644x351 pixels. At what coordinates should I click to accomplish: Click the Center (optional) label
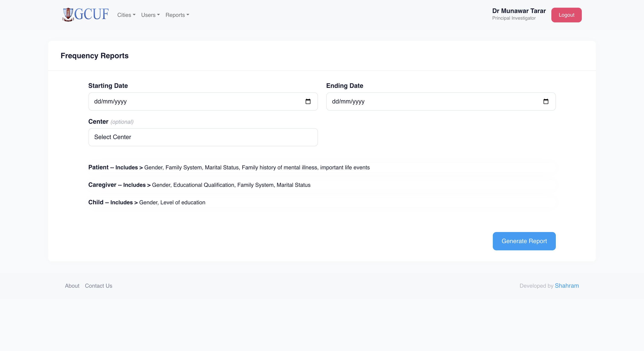click(x=111, y=122)
